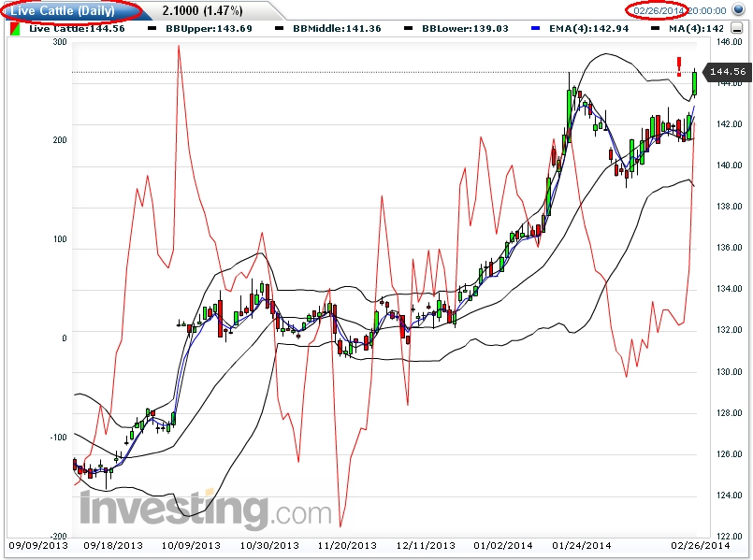Viewport: 753px width, 560px height.
Task: Click the 01/24/2014 date axis label
Action: (x=582, y=546)
